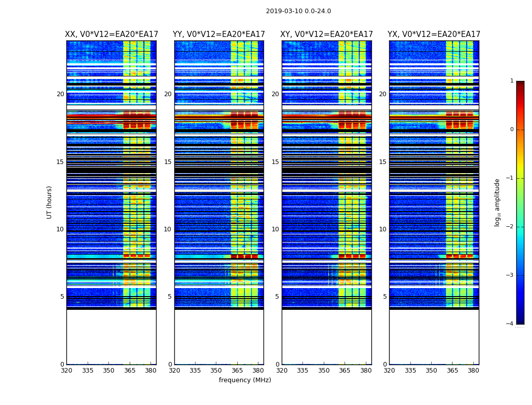
Task: Click the colorbar tick label -2
Action: 511,227
